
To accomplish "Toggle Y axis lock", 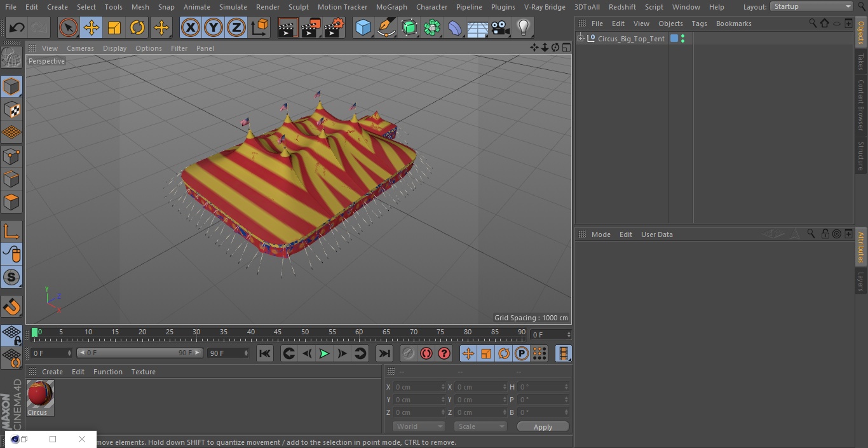I will tap(214, 28).
